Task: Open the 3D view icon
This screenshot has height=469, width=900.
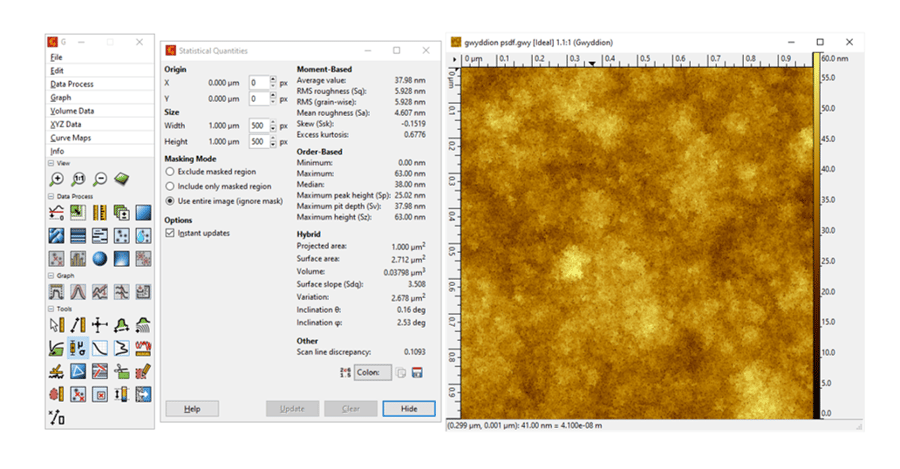Action: click(122, 179)
